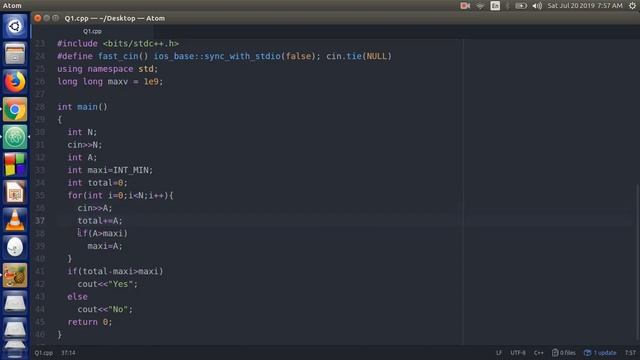640x360 pixels.
Task: Click the TST entry in status bar
Action: tap(630, 353)
